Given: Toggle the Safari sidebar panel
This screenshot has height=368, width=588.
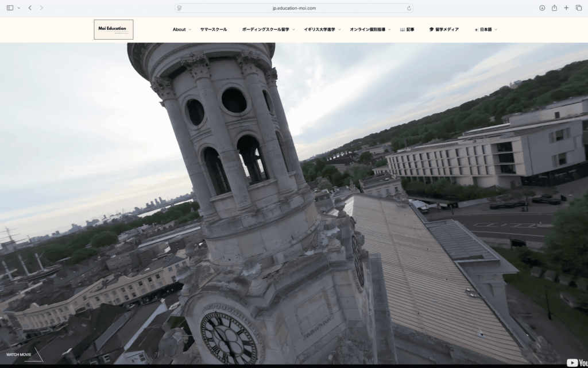Looking at the screenshot, I should click(x=10, y=8).
